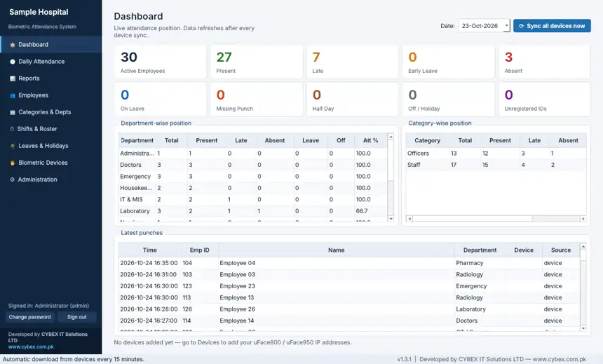Click the Categories & Depts building icon
The image size is (603, 364).
click(x=13, y=112)
